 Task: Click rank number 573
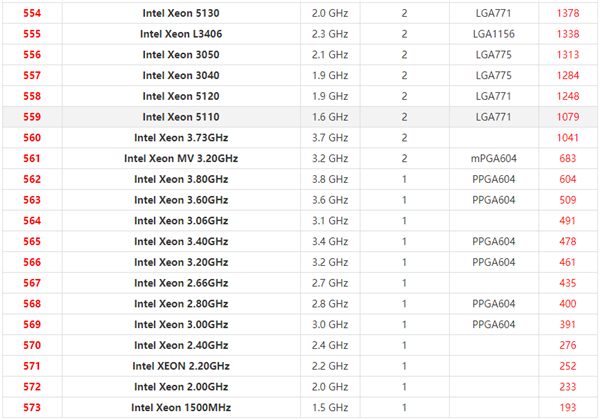tap(31, 408)
